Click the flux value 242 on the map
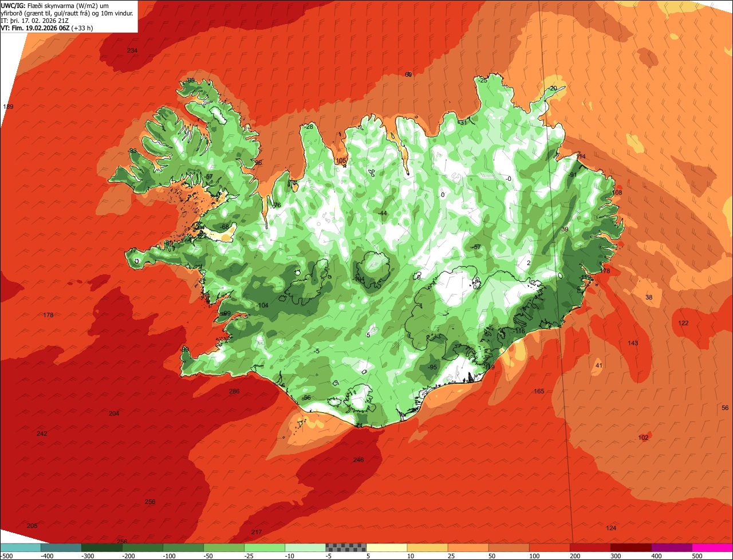Screen dimensions: 733x560 click(42, 433)
